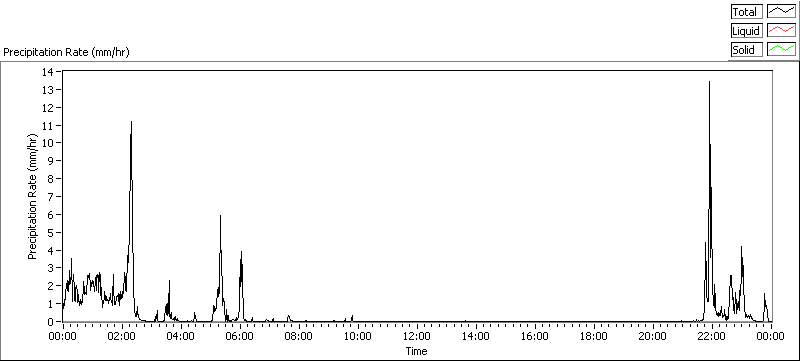Click the y-axis value 14
Screen dimensions: 800x361
click(x=49, y=71)
